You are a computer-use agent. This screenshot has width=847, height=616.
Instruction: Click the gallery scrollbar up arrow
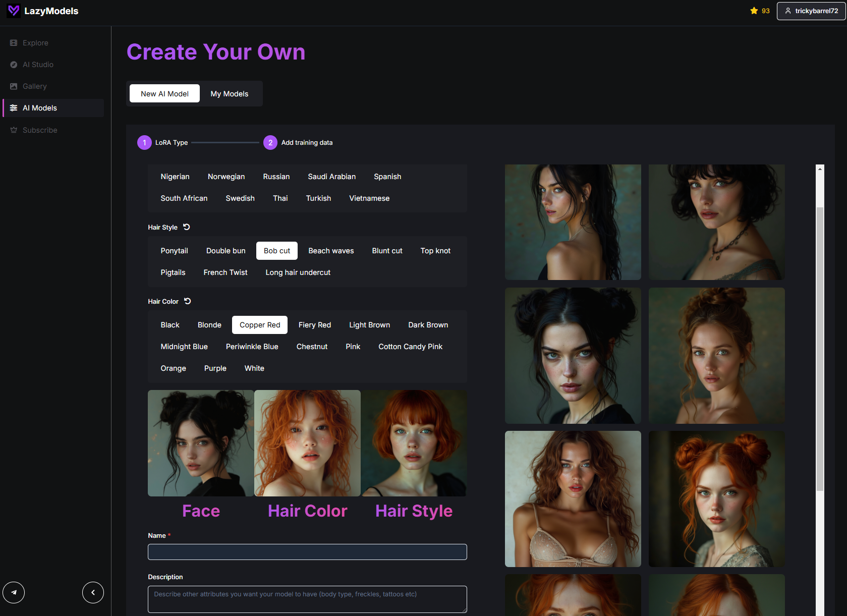[820, 169]
